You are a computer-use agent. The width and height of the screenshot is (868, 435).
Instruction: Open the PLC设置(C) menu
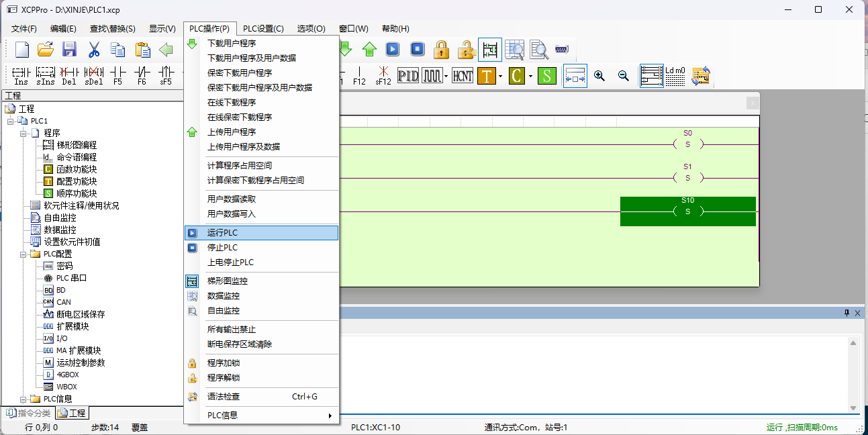[x=263, y=29]
